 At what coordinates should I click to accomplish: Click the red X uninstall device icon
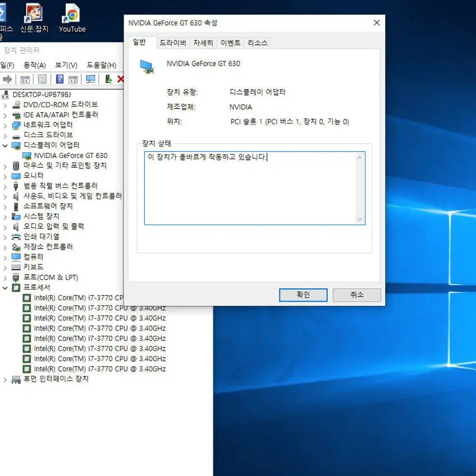point(121,80)
